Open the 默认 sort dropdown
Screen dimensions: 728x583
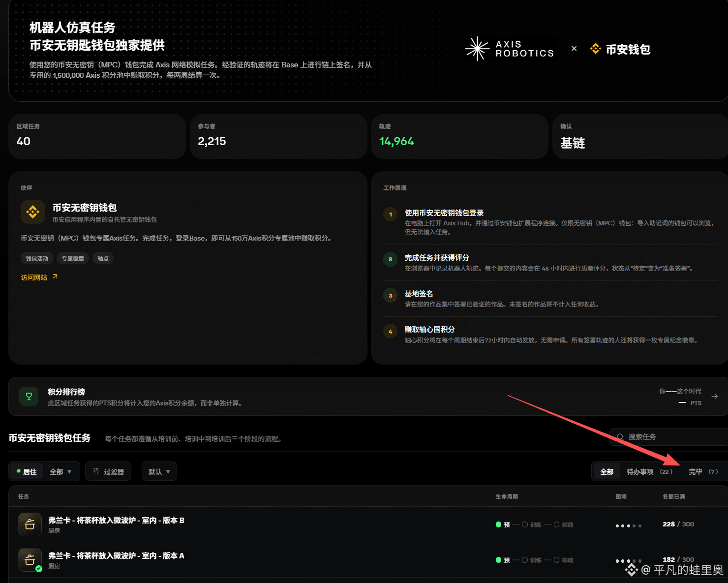tap(159, 471)
